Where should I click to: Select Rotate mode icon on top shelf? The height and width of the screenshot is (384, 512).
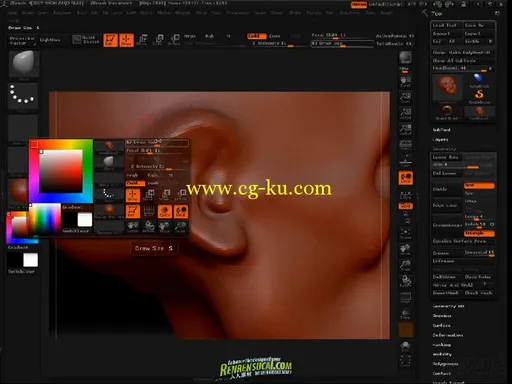point(174,40)
